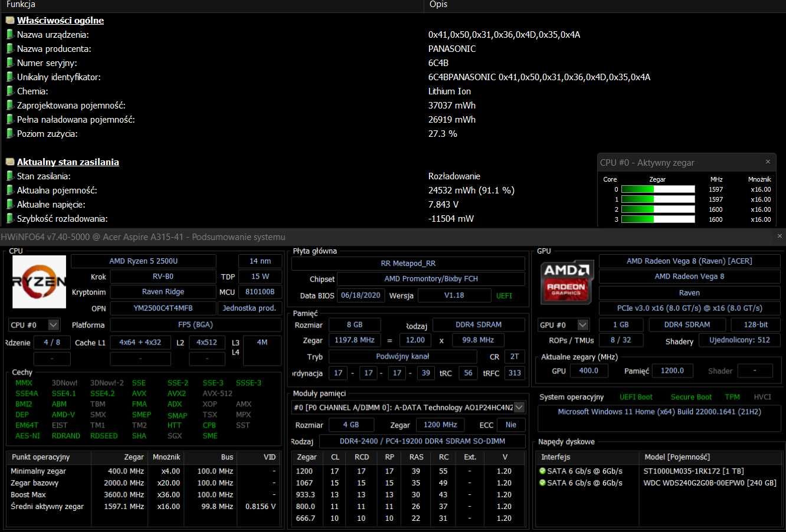786x532 pixels.
Task: Click DDR4-2400 / PC4-19200 module type field
Action: pos(422,441)
